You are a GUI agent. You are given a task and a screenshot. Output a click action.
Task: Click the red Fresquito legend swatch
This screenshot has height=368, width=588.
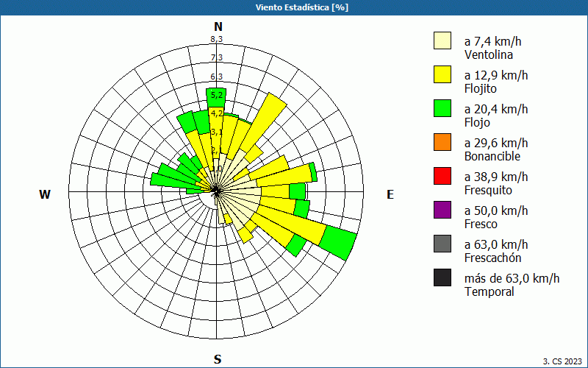[x=442, y=176]
